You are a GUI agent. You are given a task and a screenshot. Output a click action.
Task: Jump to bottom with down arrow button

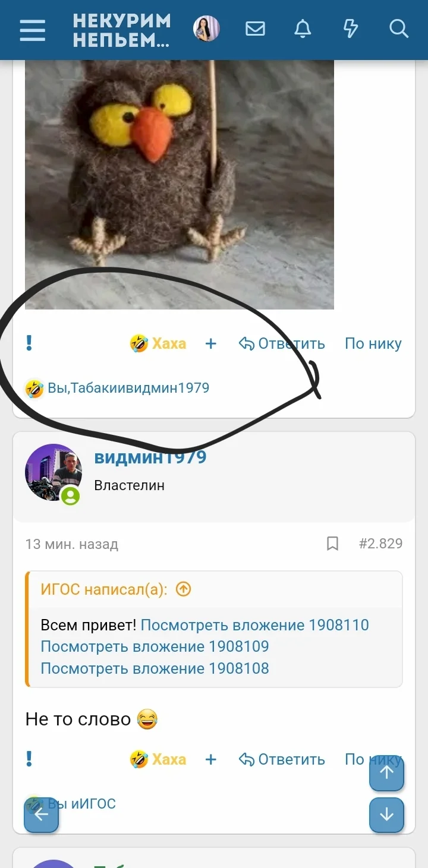[x=386, y=815]
